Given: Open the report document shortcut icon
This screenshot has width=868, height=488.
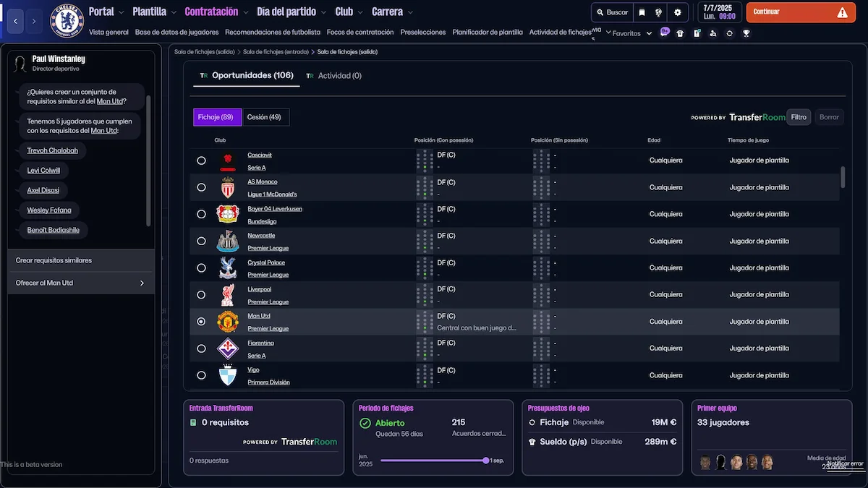Looking at the screenshot, I should pyautogui.click(x=697, y=33).
